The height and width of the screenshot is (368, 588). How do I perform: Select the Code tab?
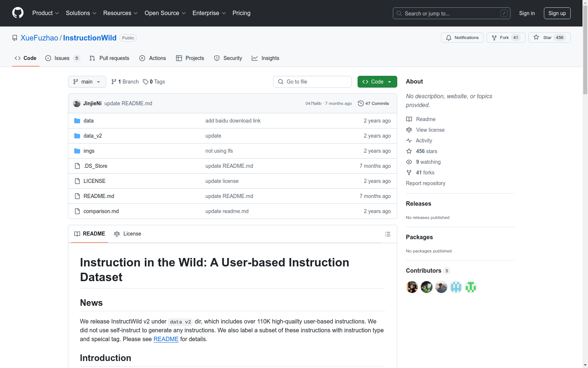coord(26,58)
